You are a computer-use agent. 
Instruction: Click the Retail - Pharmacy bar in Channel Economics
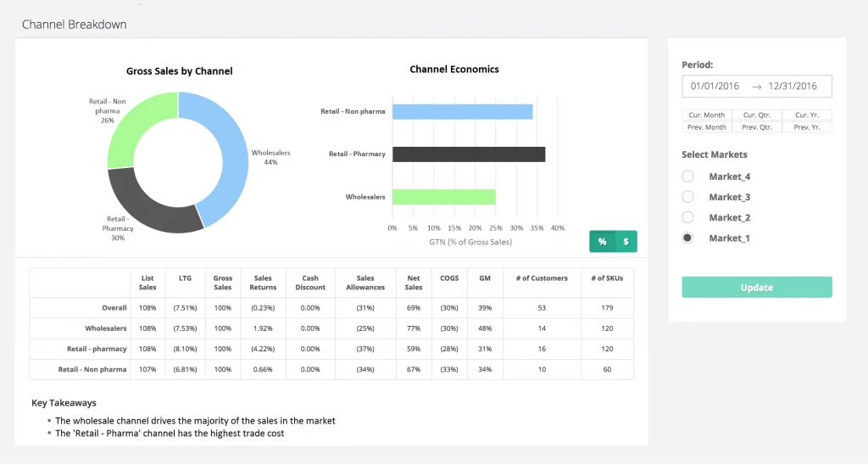[468, 154]
